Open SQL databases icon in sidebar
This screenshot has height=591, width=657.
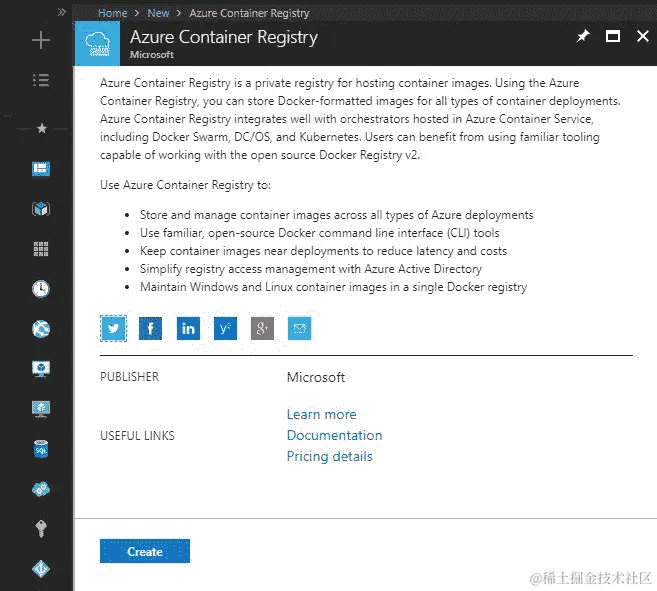[x=41, y=449]
